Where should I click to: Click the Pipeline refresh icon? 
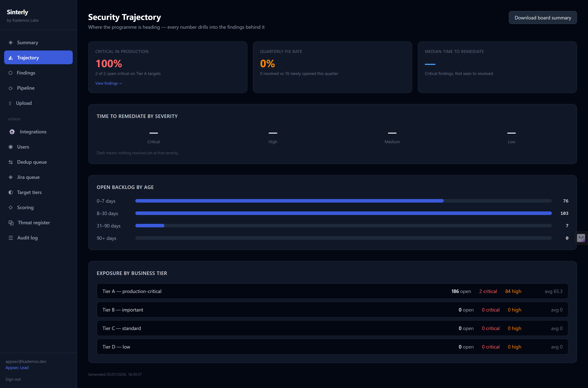click(x=11, y=88)
